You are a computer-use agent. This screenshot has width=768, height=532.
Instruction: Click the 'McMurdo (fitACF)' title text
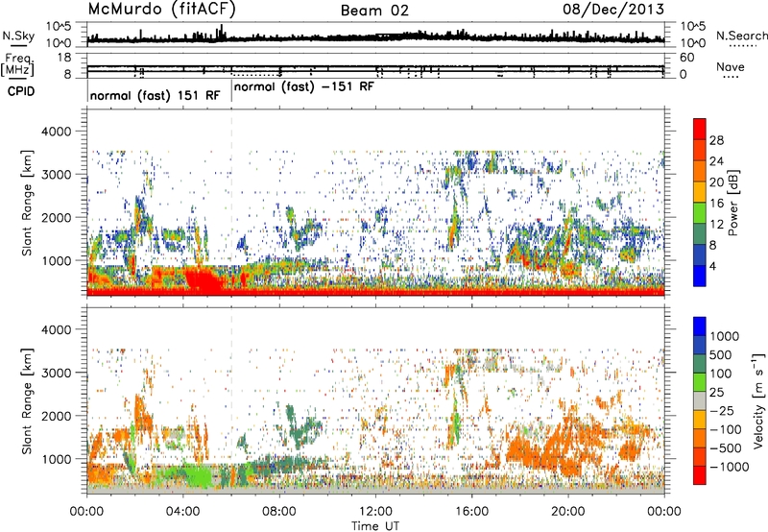(161, 10)
